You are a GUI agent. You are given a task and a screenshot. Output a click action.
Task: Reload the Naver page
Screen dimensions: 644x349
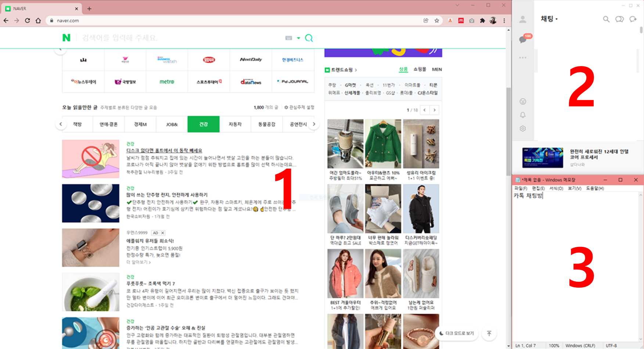pos(27,21)
